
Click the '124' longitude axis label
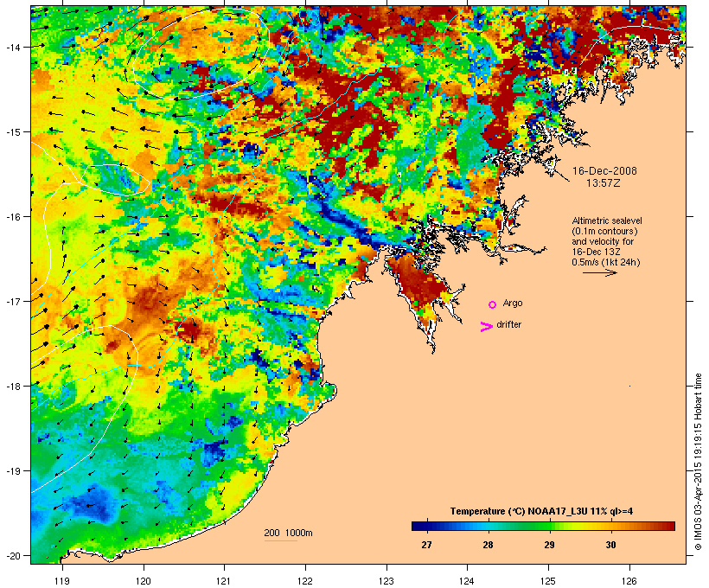click(x=468, y=581)
